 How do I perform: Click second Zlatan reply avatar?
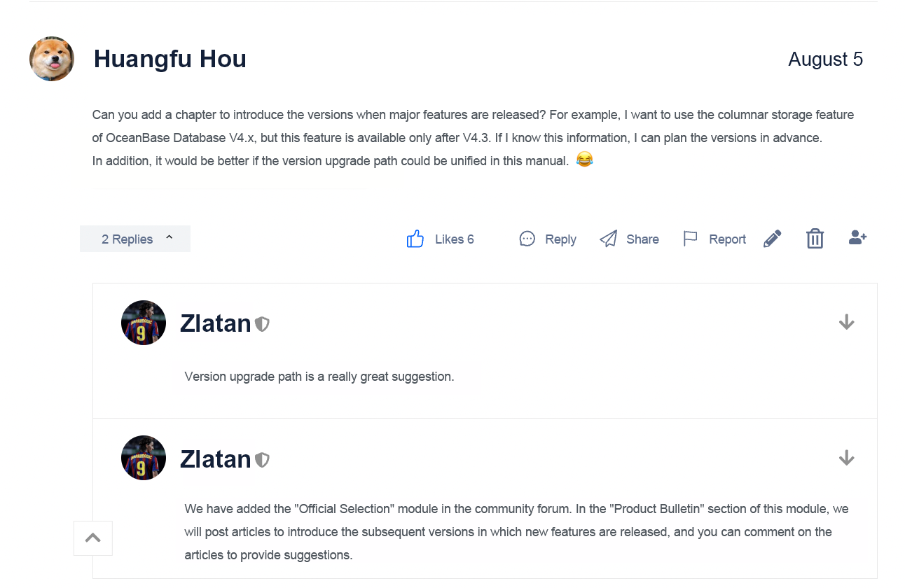pyautogui.click(x=144, y=458)
